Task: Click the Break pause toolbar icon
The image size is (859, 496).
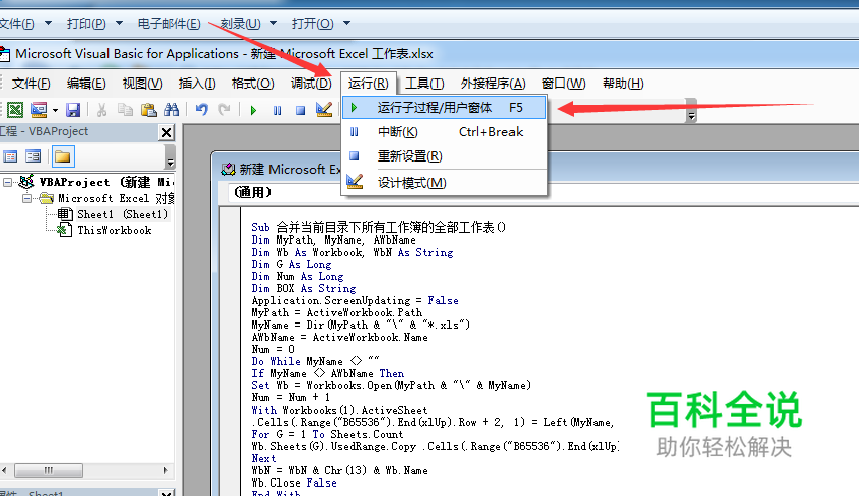Action: click(x=277, y=110)
